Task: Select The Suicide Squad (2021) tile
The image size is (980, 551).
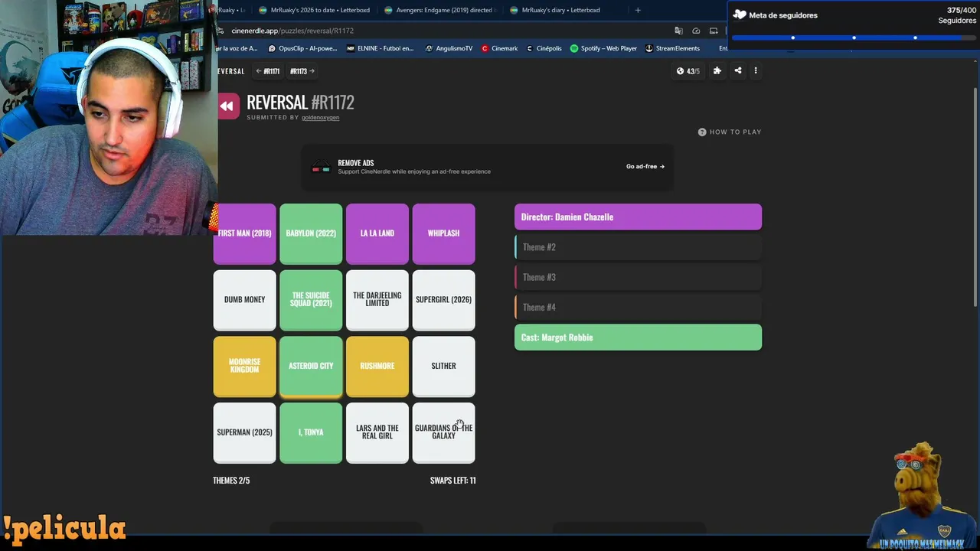Action: point(311,300)
